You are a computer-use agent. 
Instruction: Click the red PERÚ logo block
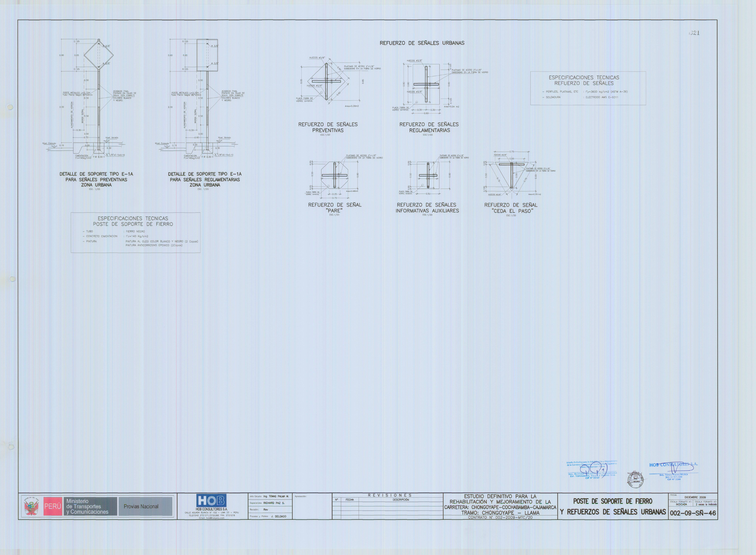(53, 506)
